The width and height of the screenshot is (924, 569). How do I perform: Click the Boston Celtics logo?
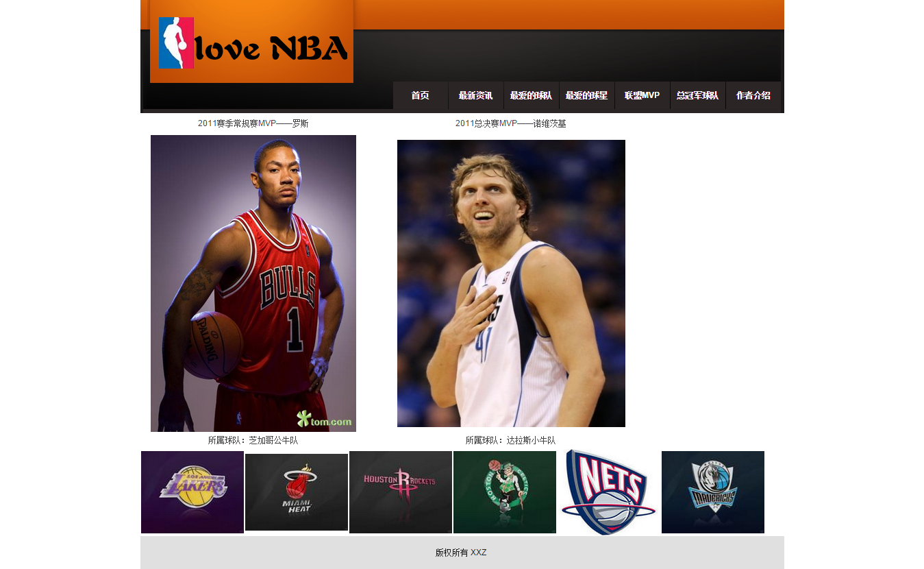click(x=505, y=492)
